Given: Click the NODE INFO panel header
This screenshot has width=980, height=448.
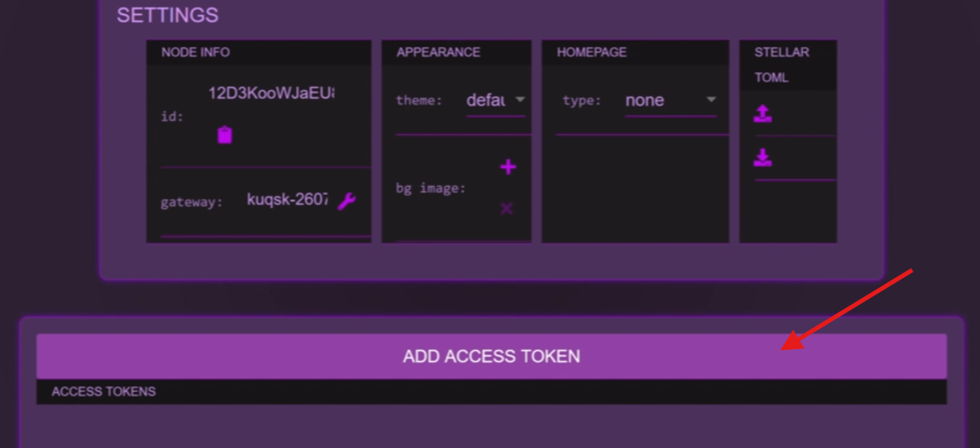Looking at the screenshot, I should point(258,52).
